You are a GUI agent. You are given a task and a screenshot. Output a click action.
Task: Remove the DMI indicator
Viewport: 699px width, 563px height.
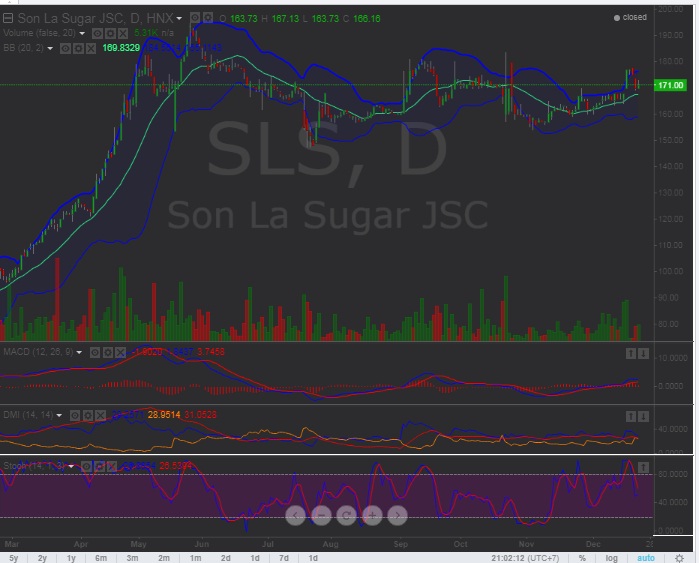point(101,415)
